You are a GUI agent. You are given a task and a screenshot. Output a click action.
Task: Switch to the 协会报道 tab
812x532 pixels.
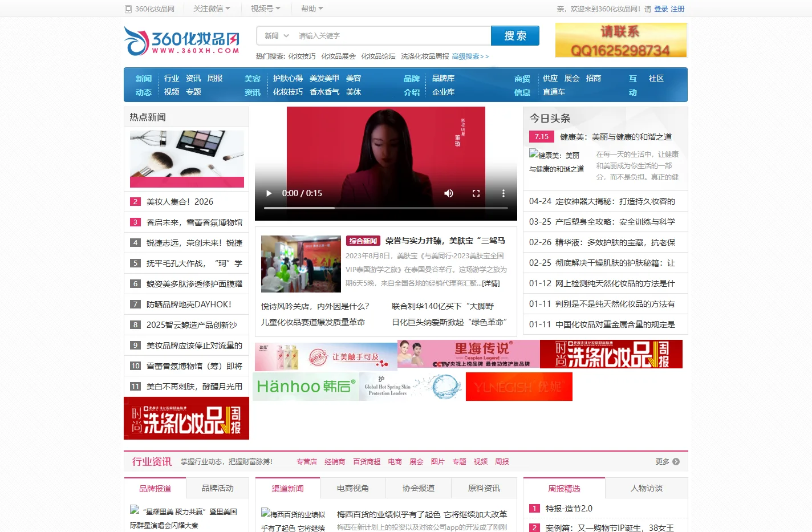click(x=419, y=488)
